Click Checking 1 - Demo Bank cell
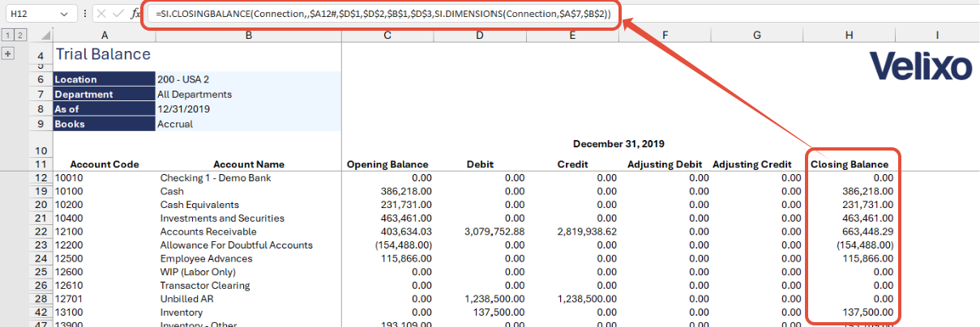This screenshot has height=327, width=980. [249, 177]
